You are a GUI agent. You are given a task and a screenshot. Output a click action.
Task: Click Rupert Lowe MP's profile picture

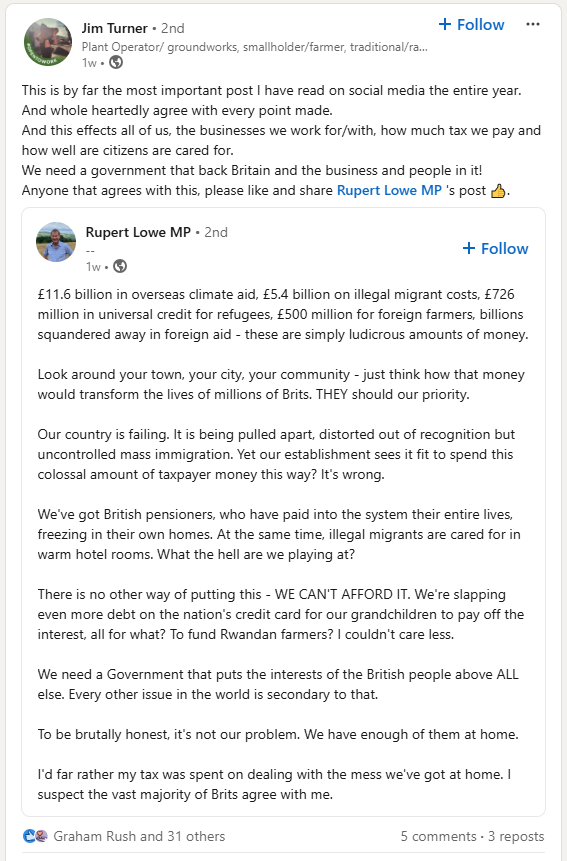[x=56, y=242]
